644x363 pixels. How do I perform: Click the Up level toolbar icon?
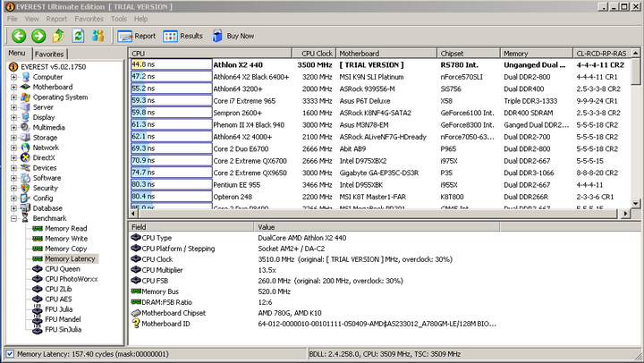[x=58, y=36]
